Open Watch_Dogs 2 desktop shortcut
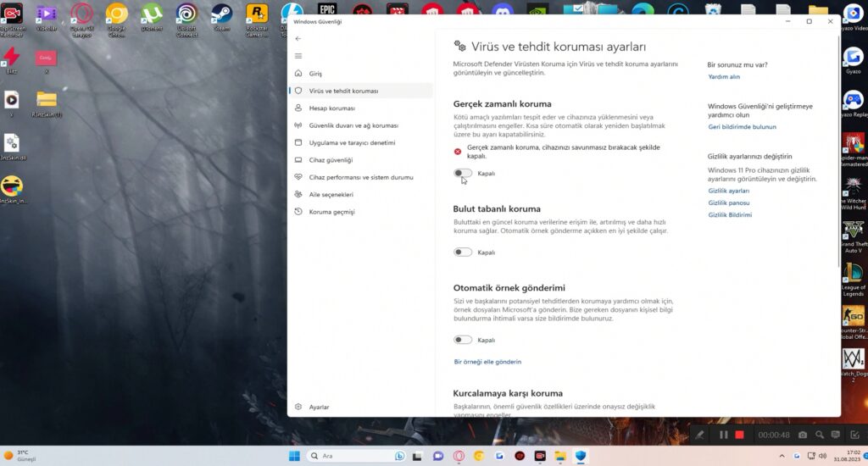This screenshot has height=466, width=868. 854,364
